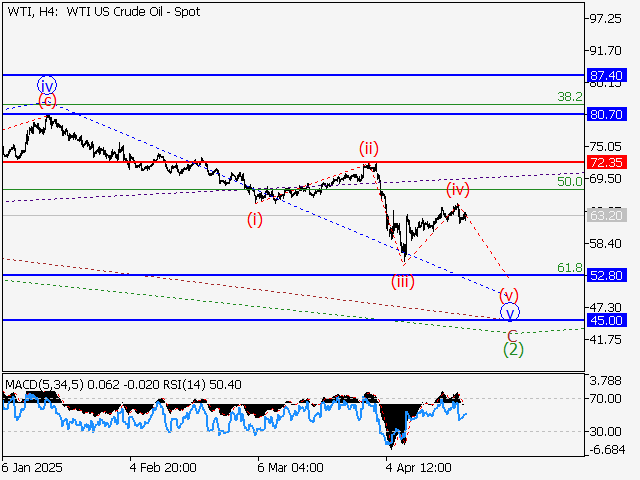Select the red wave (iv) label
This screenshot has height=480, width=640.
pos(458,188)
